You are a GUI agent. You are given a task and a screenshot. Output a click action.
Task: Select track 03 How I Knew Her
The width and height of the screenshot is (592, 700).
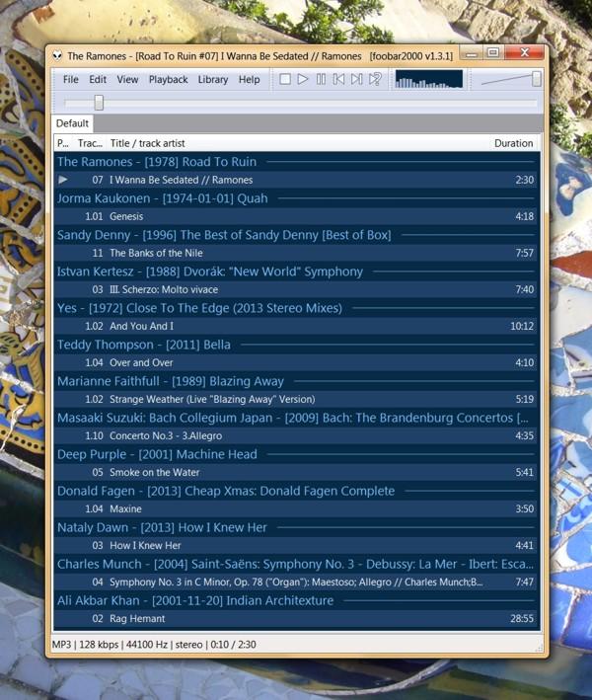tap(297, 546)
